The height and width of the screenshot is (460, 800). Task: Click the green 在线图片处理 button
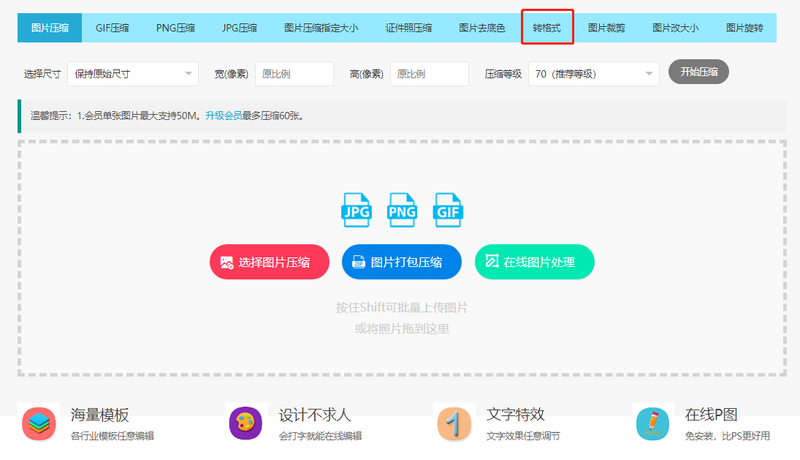[x=535, y=262]
